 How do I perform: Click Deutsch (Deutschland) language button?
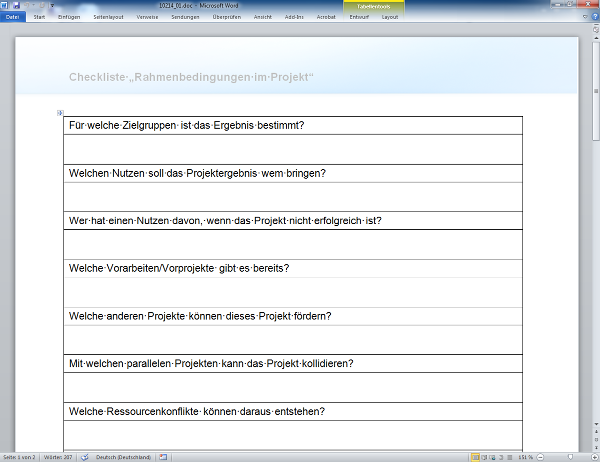tap(124, 457)
